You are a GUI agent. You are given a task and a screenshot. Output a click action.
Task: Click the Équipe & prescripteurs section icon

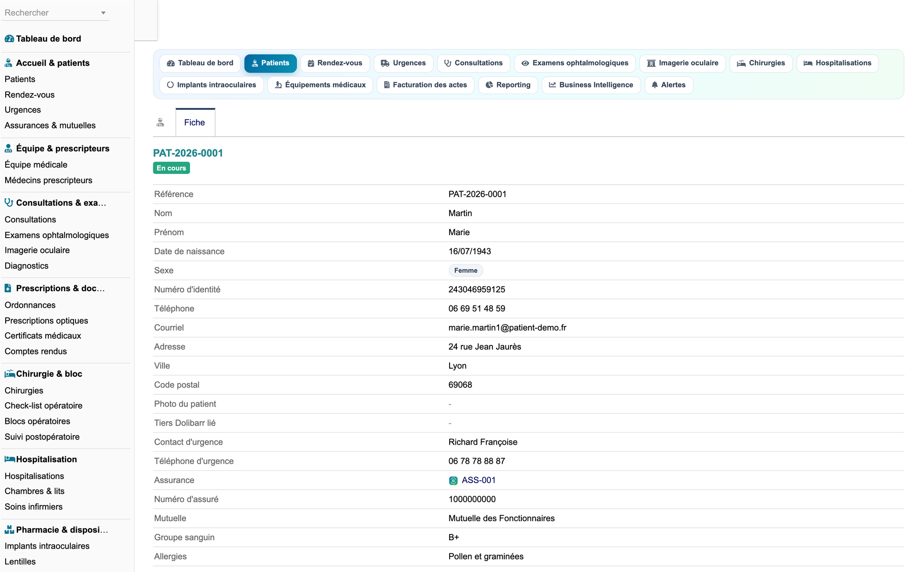coord(9,148)
